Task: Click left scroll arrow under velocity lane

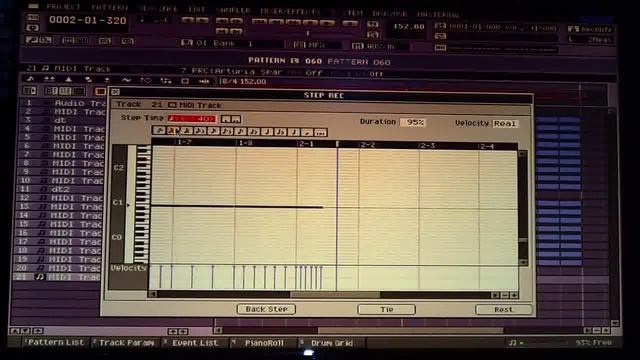Action: [153, 294]
